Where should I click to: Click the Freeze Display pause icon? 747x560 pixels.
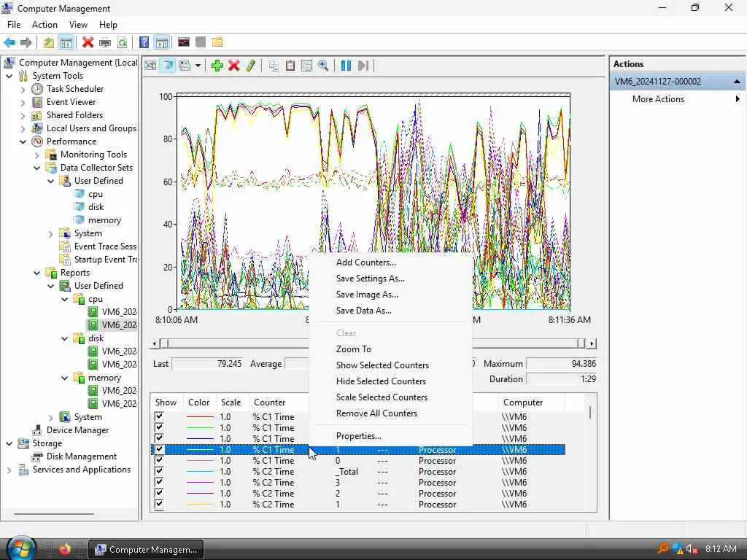point(347,65)
